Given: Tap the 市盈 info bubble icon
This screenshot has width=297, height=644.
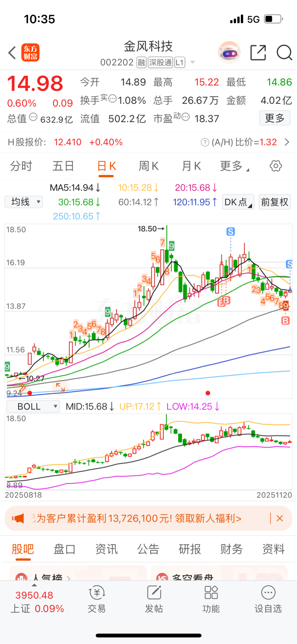Looking at the screenshot, I should pyautogui.click(x=186, y=117).
